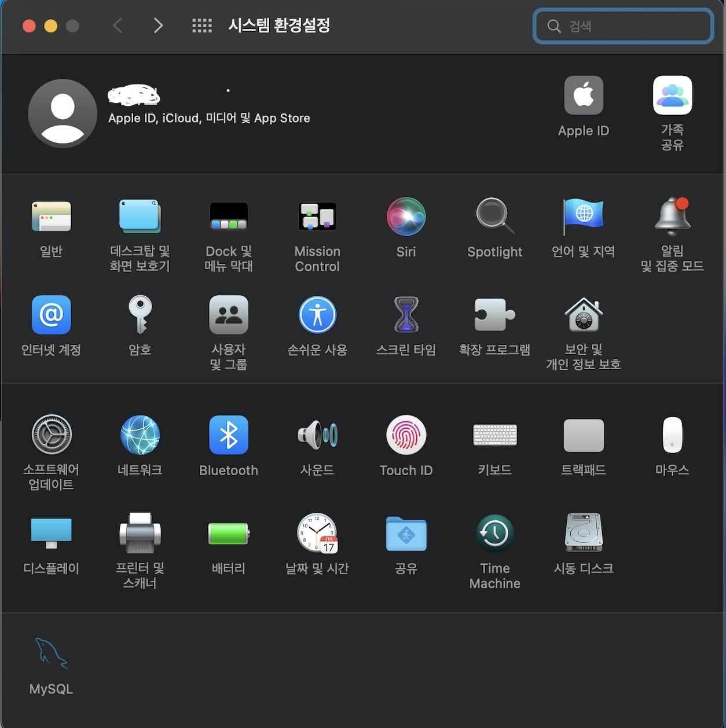Open Siri preferences
The width and height of the screenshot is (726, 728).
pyautogui.click(x=406, y=217)
